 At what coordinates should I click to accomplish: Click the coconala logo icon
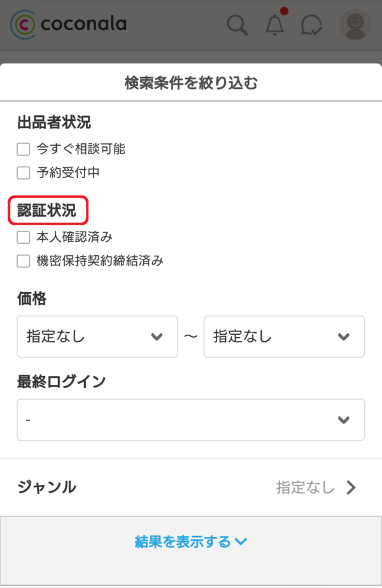point(23,25)
